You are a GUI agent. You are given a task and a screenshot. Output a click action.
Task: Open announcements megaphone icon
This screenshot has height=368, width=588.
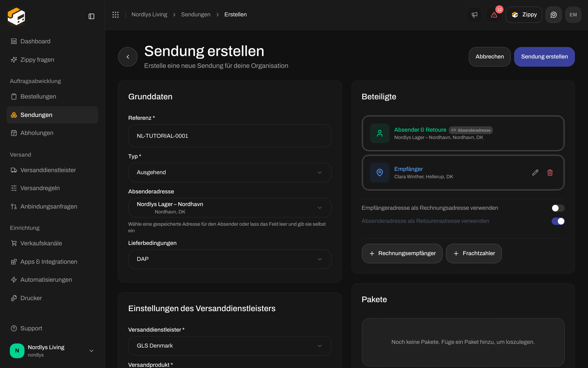pos(474,15)
